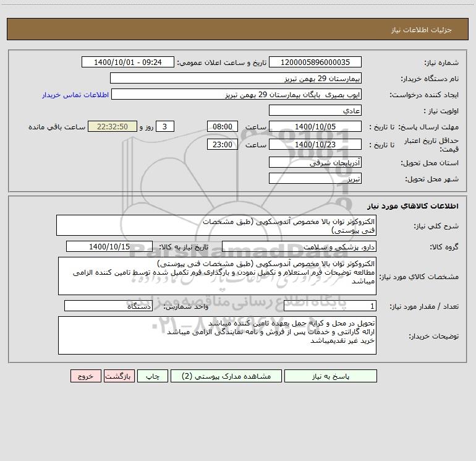Click the priority field 'عادی'
Image resolution: width=476 pixels, height=461 pixels.
(315, 110)
